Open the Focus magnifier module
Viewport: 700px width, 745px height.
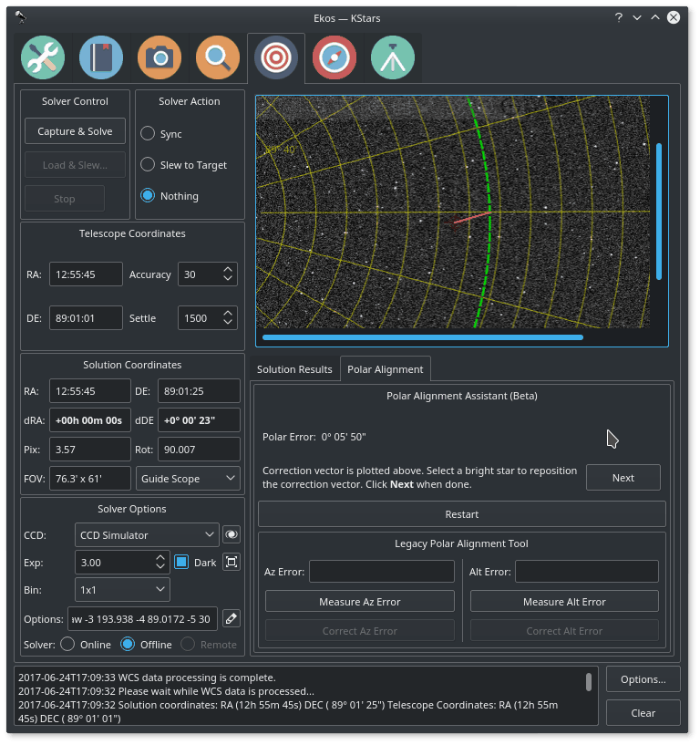coord(218,58)
